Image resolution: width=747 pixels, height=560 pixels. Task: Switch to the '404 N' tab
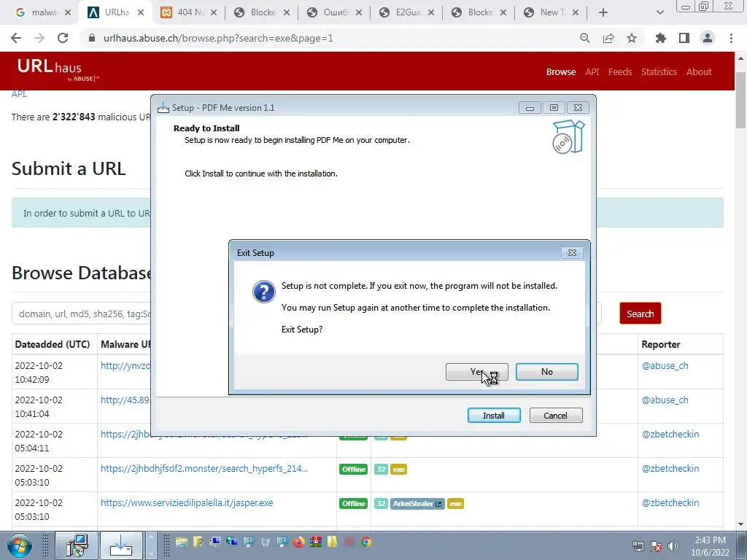coord(189,12)
